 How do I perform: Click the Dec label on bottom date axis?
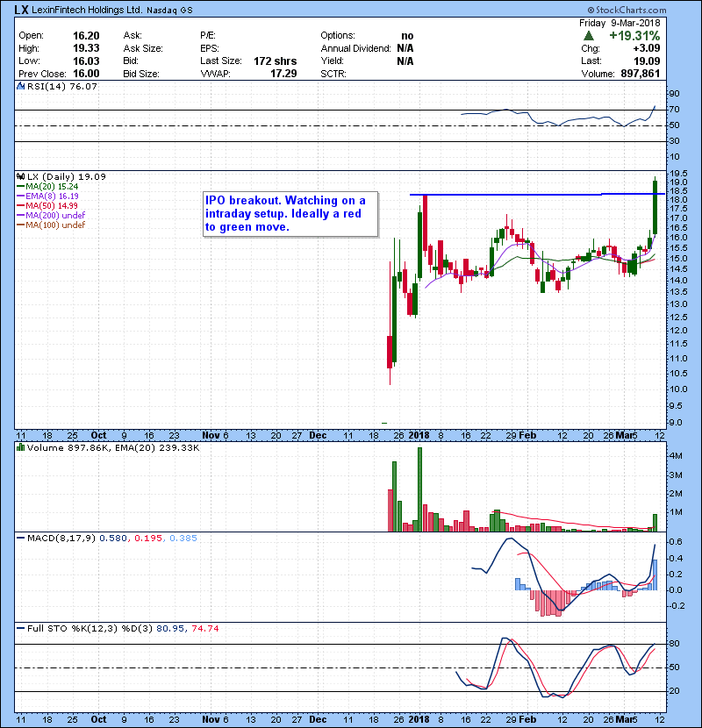pos(318,719)
